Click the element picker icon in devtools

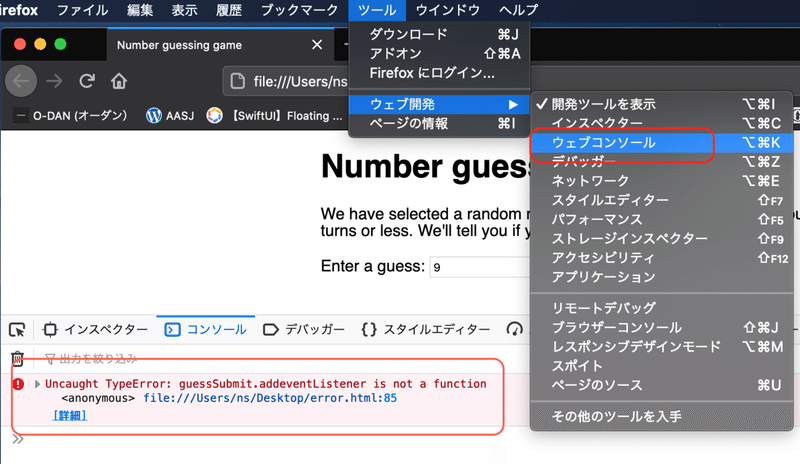tap(17, 330)
